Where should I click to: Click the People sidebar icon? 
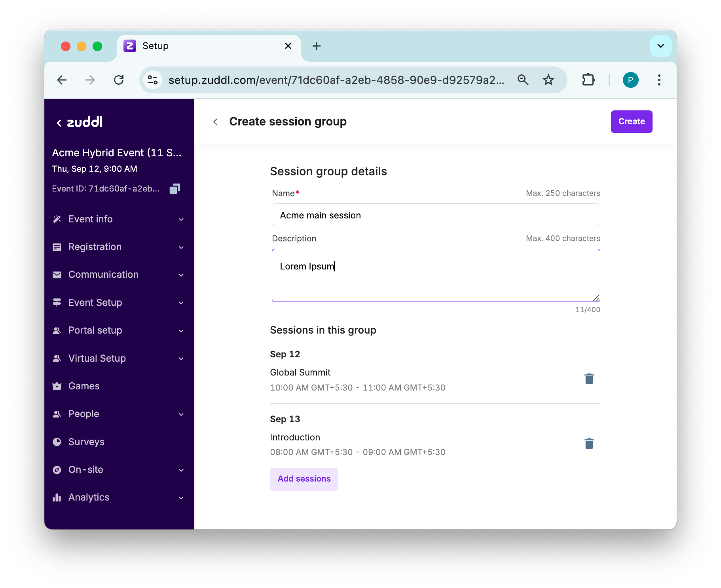point(57,414)
